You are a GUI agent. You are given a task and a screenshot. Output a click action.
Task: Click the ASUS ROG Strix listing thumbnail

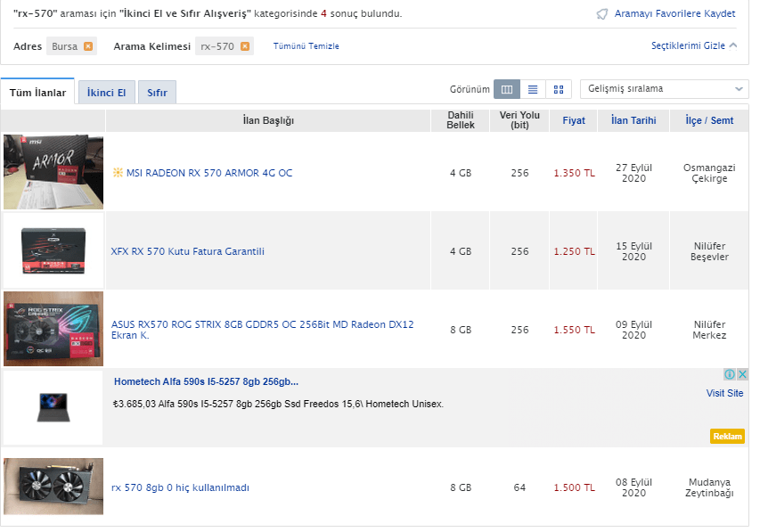pyautogui.click(x=53, y=329)
